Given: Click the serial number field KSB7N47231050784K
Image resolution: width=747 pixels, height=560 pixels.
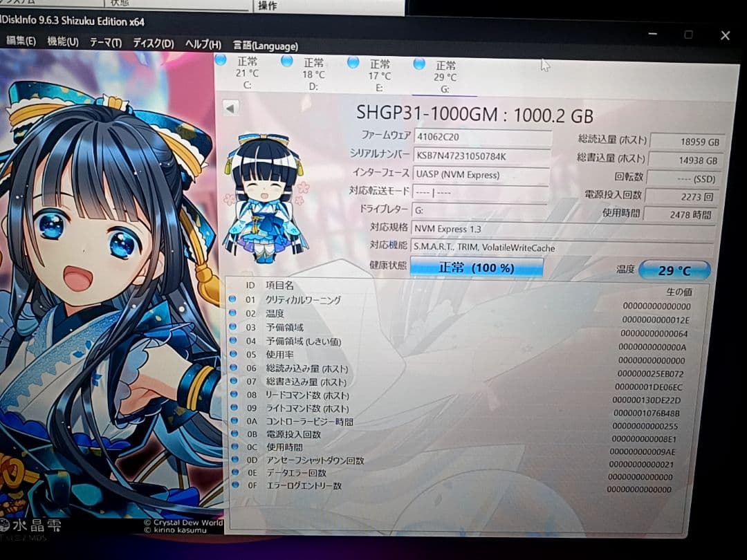Looking at the screenshot, I should coord(481,156).
